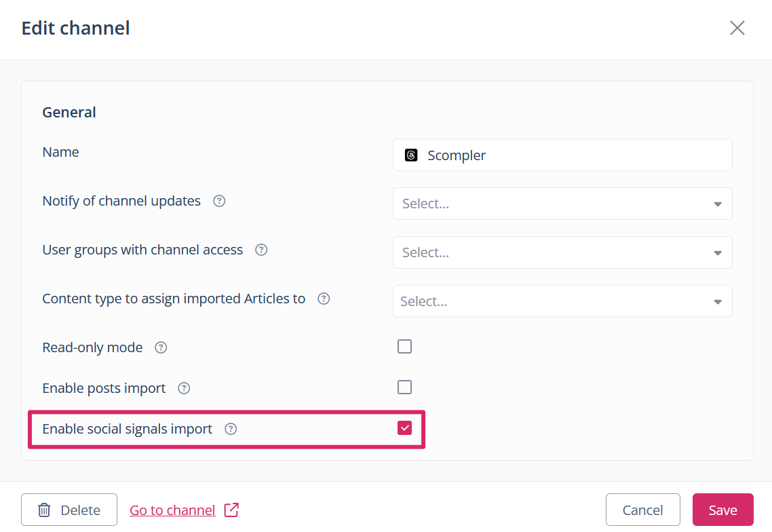Follow the Go to channel link
Image resolution: width=772 pixels, height=532 pixels.
[x=172, y=510]
